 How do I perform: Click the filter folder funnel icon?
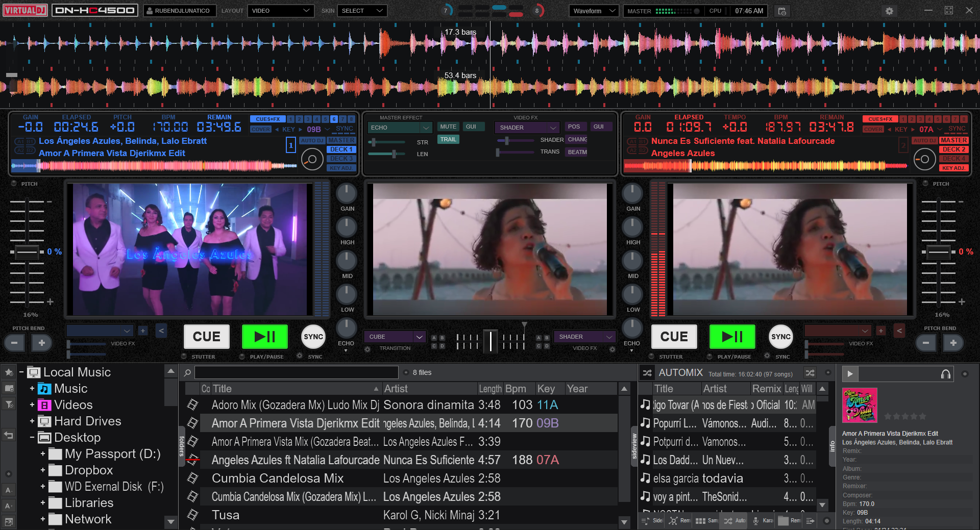click(9, 405)
